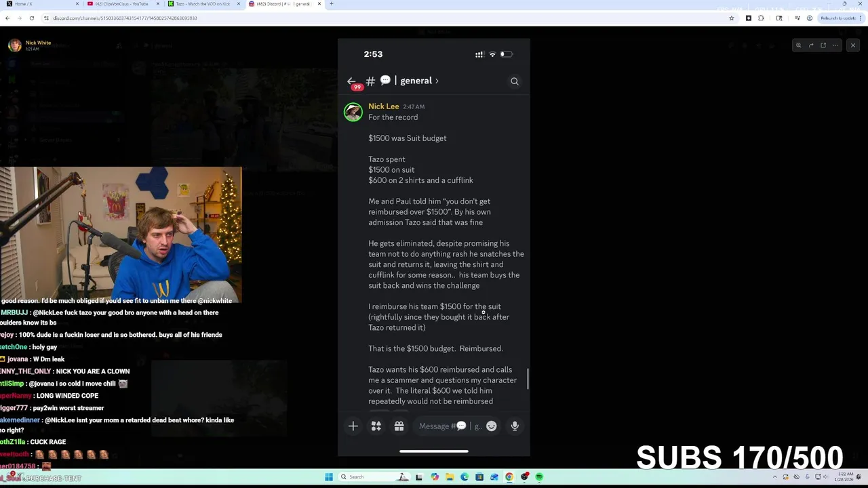The image size is (868, 488).
Task: Open the gift icon in message bar
Action: point(399,426)
